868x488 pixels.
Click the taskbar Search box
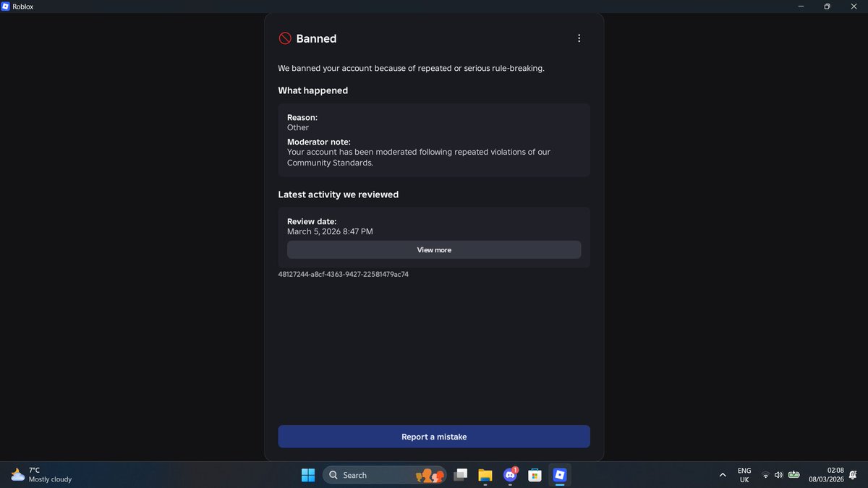point(384,475)
